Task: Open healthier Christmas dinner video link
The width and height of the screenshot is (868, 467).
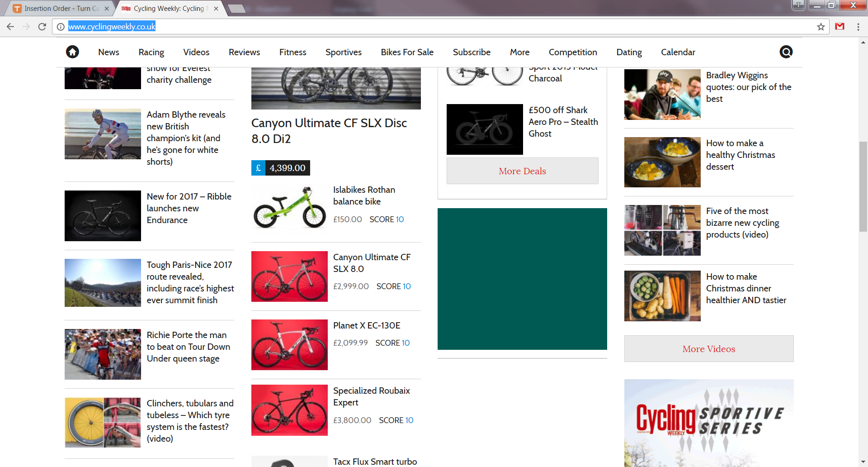Action: [x=746, y=288]
